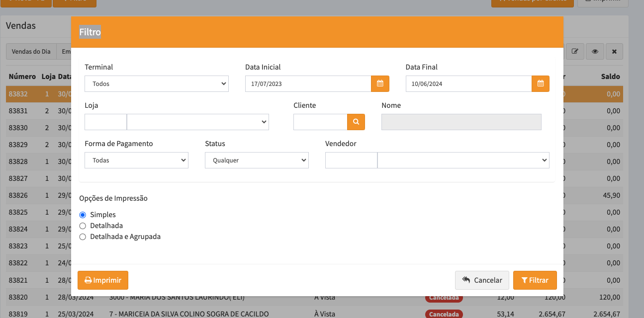Image resolution: width=644 pixels, height=318 pixels.
Task: Switch to the Vendas do Dia tab
Action: (x=31, y=51)
